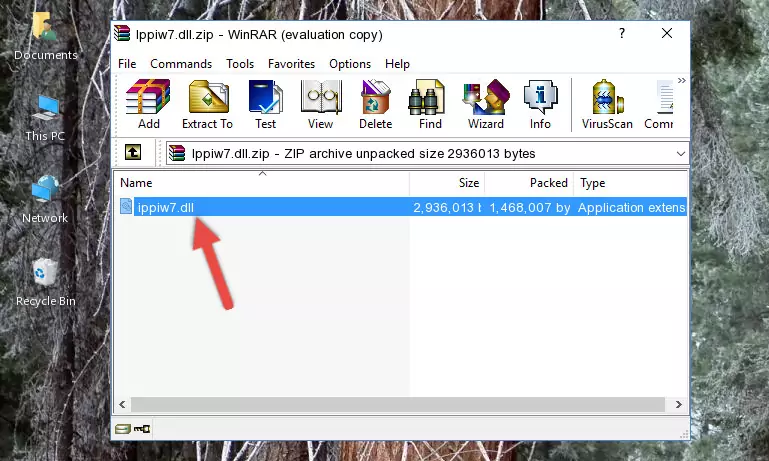Open the Options menu
Screen dimensions: 769x461
click(x=350, y=64)
